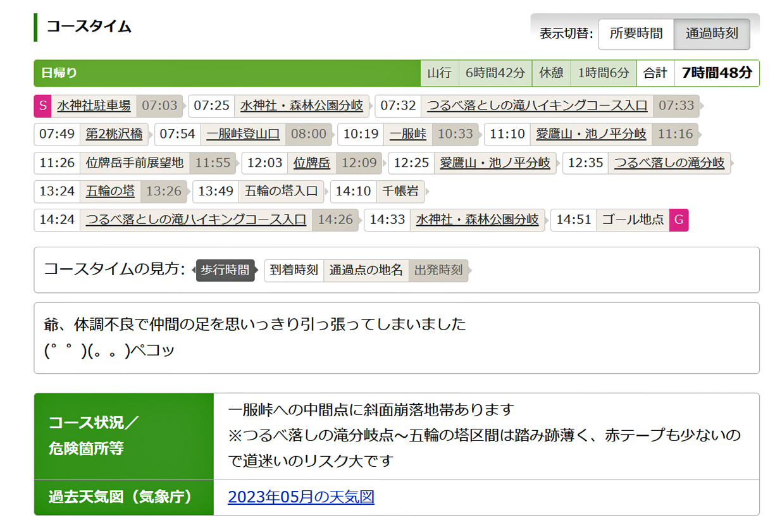Switch display to 所要時間
The width and height of the screenshot is (775, 532).
coord(636,34)
